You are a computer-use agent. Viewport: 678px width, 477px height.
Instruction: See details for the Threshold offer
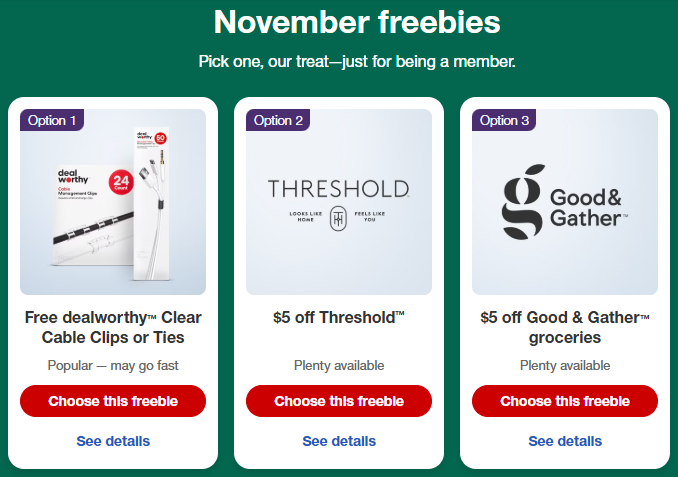339,441
